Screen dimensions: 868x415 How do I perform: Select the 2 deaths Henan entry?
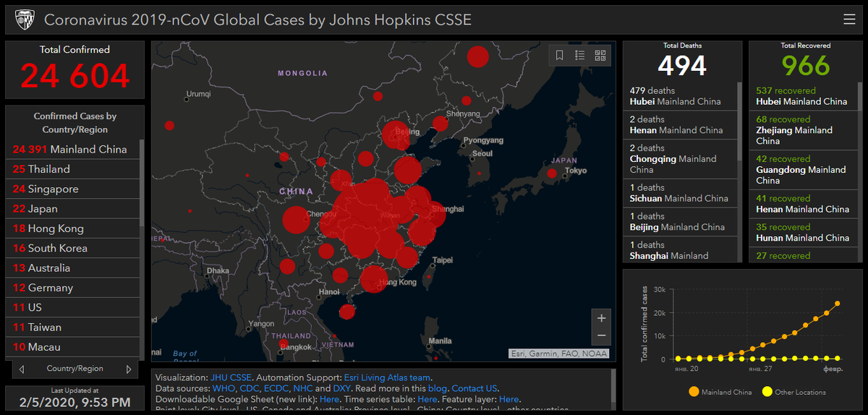[x=680, y=124]
